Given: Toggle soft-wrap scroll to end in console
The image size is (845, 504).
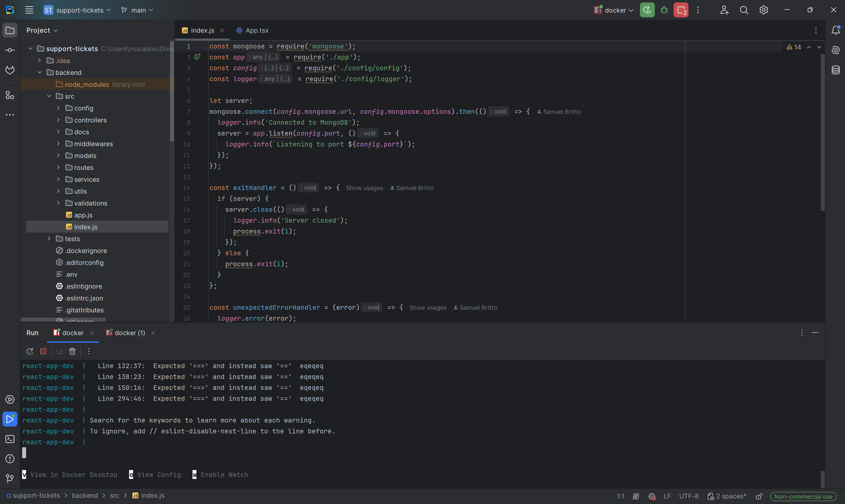Looking at the screenshot, I should point(59,351).
